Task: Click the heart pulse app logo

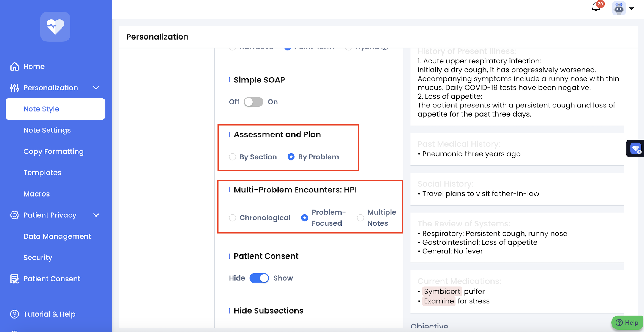Action: 55,27
